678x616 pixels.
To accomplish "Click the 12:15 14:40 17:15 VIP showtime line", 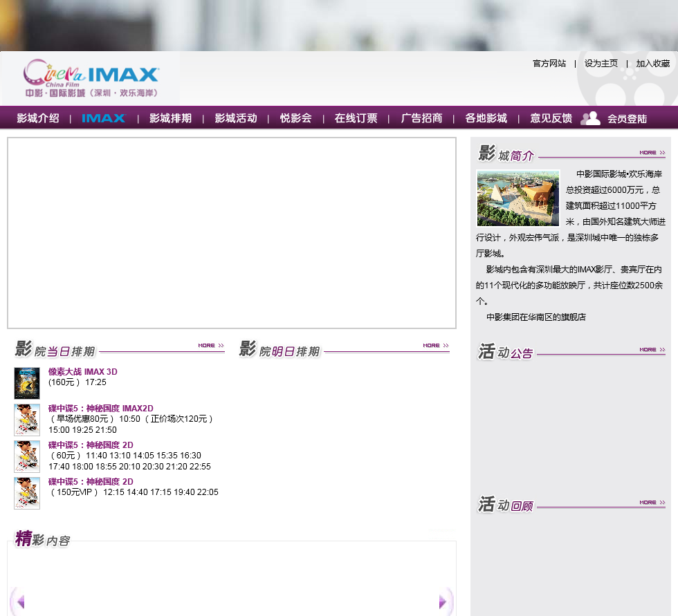I will (x=161, y=492).
